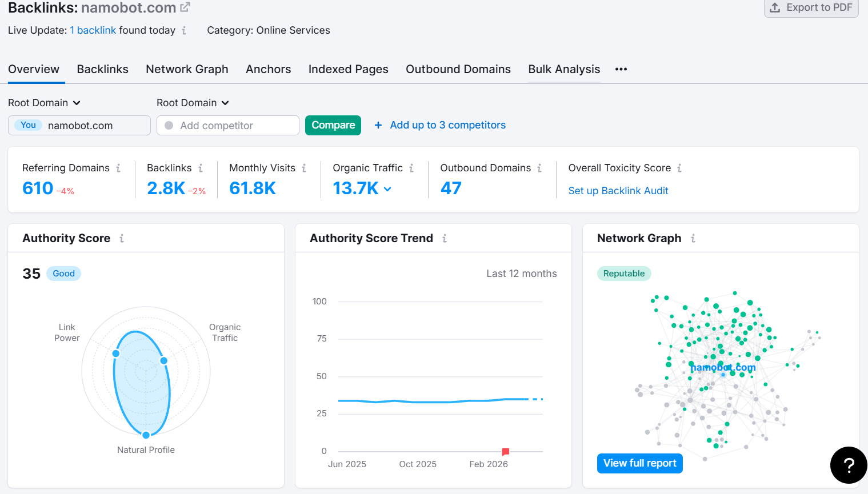This screenshot has height=494, width=868.
Task: Open the '1 backlink' live update link
Action: [93, 30]
